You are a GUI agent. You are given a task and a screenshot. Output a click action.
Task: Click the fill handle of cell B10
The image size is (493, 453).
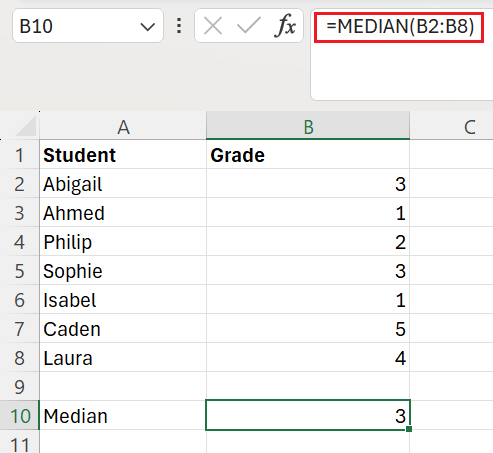409,429
